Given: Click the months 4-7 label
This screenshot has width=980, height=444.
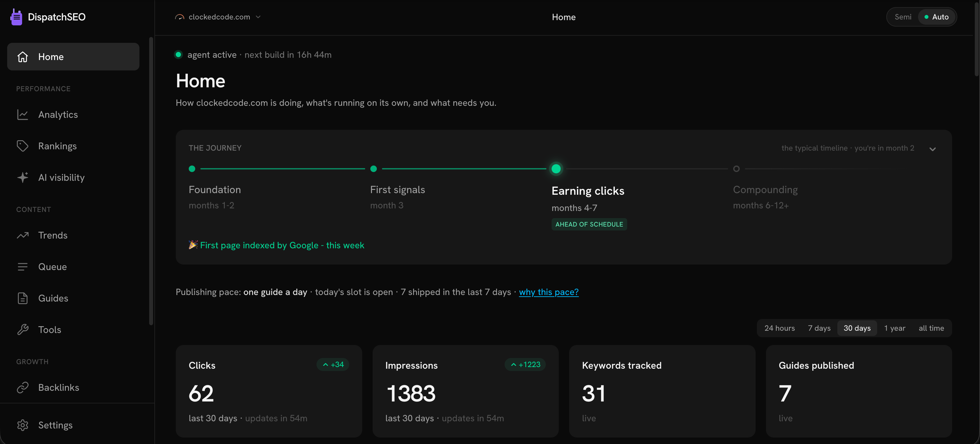Looking at the screenshot, I should (x=574, y=208).
